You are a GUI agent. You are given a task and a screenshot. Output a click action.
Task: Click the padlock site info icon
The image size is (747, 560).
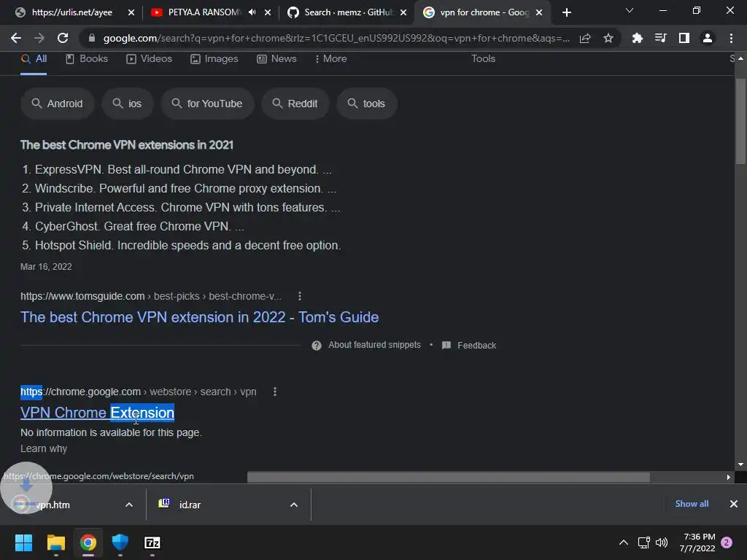coord(92,38)
